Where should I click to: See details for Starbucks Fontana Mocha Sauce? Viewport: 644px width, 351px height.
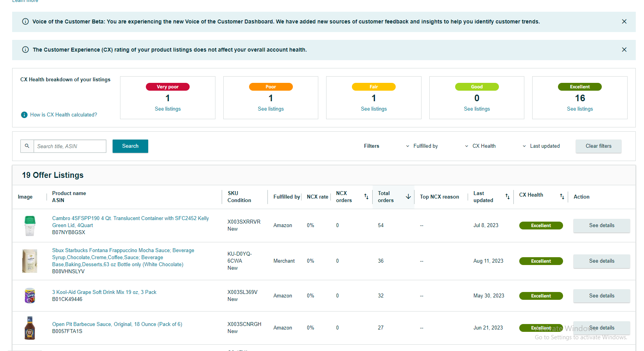[601, 261]
